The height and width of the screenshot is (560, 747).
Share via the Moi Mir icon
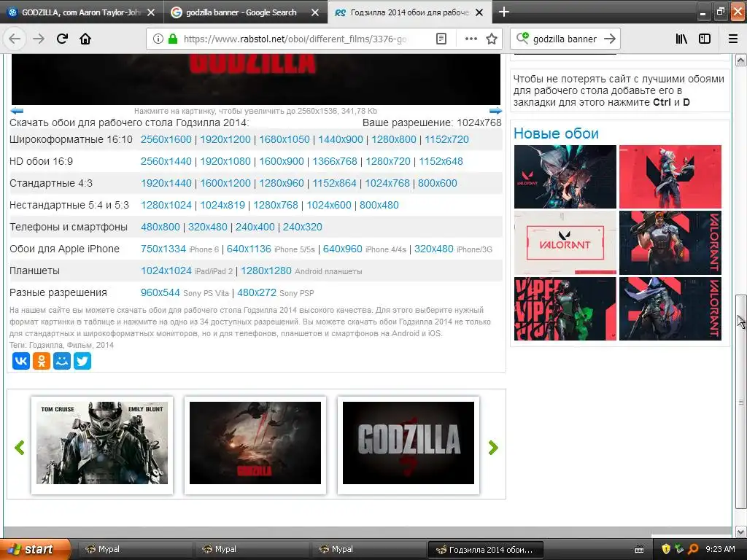62,361
